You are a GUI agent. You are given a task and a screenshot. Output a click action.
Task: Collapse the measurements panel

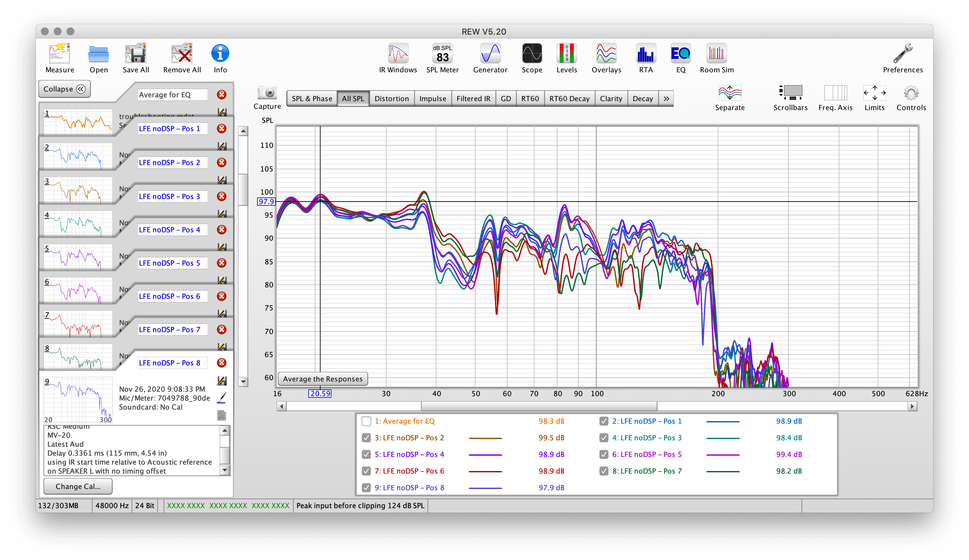(64, 89)
